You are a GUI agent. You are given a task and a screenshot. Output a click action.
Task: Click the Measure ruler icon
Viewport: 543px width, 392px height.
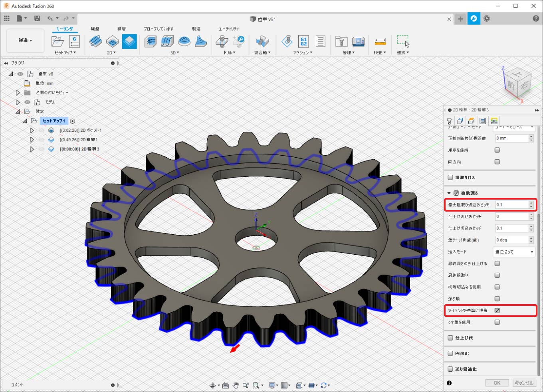pos(380,41)
